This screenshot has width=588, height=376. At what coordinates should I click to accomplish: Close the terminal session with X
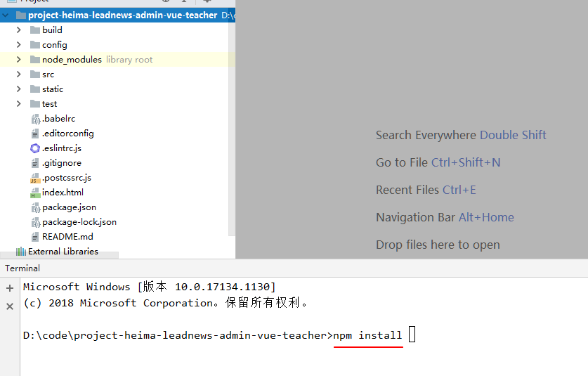coord(10,306)
